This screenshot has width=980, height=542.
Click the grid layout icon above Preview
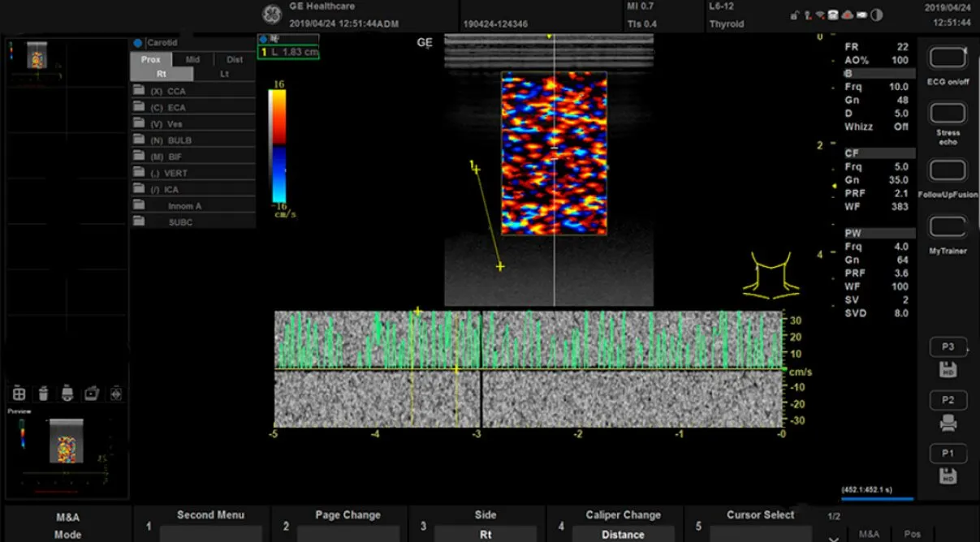(19, 394)
